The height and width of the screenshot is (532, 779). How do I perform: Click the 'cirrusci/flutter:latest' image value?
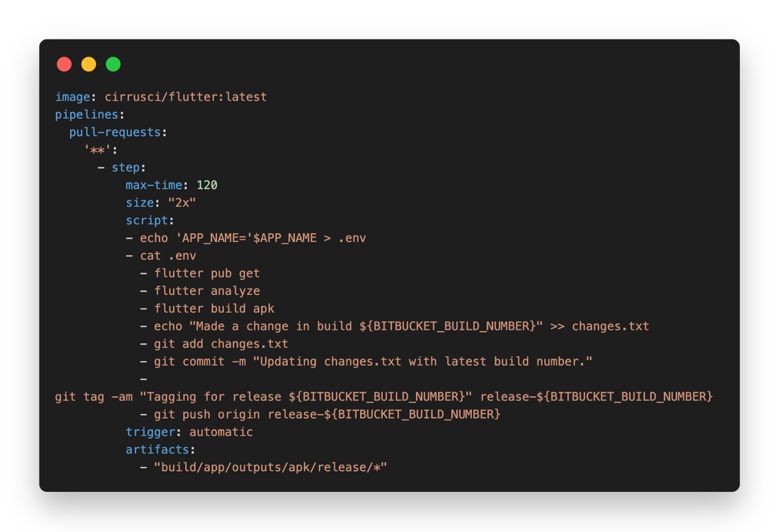pos(186,97)
